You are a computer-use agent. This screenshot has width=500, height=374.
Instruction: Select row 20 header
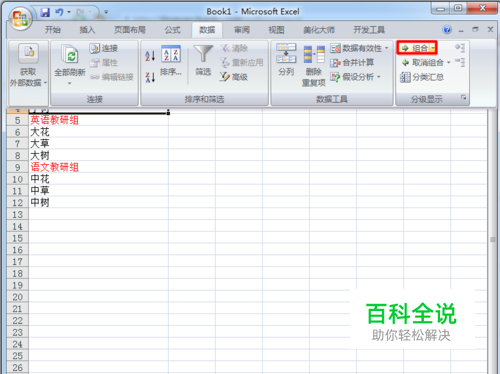point(18,297)
